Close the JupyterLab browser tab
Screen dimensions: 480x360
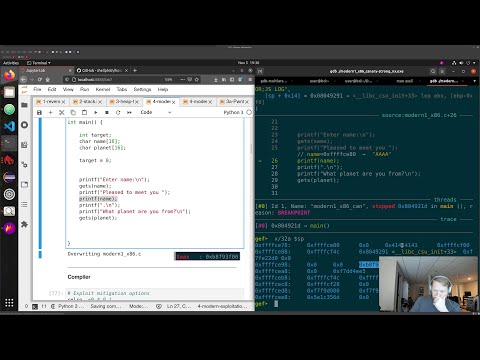70,70
